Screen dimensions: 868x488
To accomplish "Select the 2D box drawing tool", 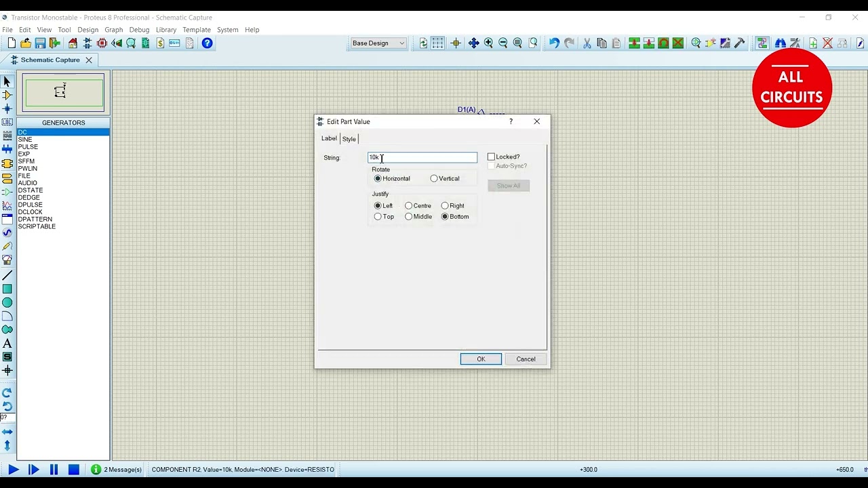I will pyautogui.click(x=7, y=289).
